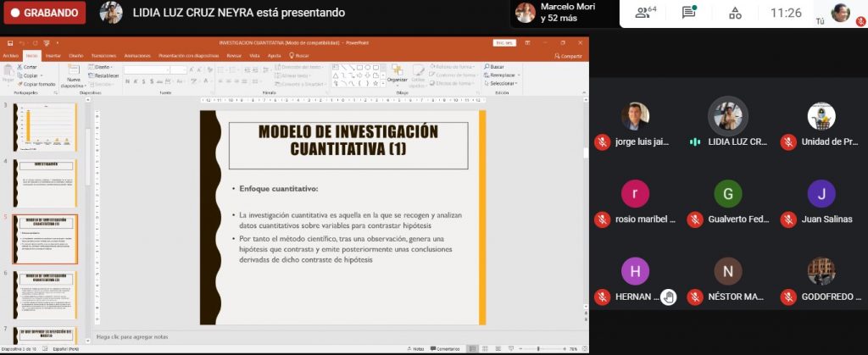This screenshot has width=868, height=355.
Task: Apply bold (N) formatting
Action: 127,81
